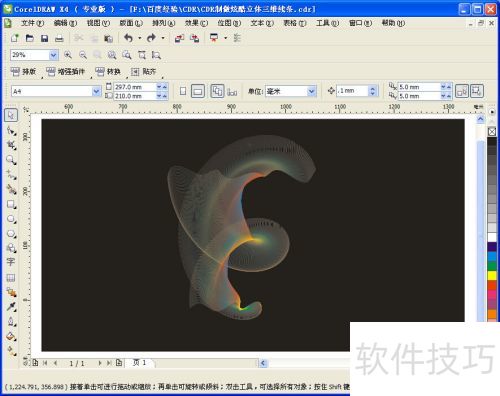Toggle portrait page orientation
The width and height of the screenshot is (500, 396).
(x=183, y=91)
